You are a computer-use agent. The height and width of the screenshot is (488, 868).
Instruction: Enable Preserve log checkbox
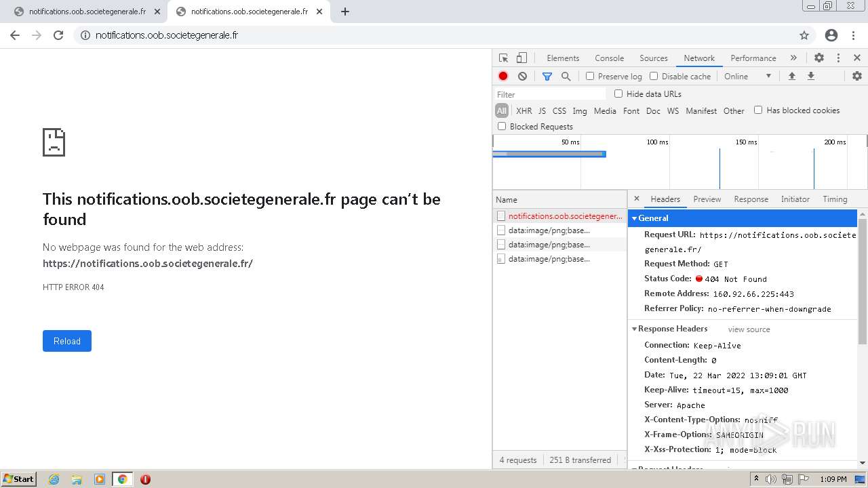(x=590, y=76)
